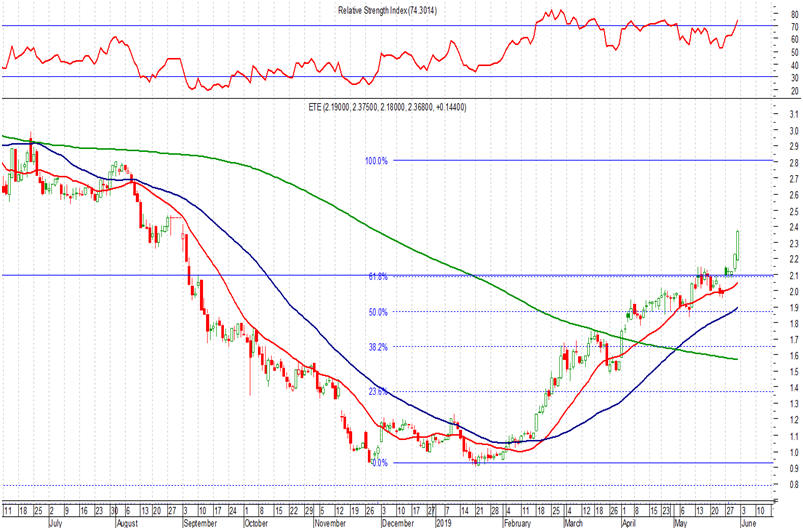803x530 pixels.
Task: Click the 0.9 value on price scale
Action: click(795, 469)
